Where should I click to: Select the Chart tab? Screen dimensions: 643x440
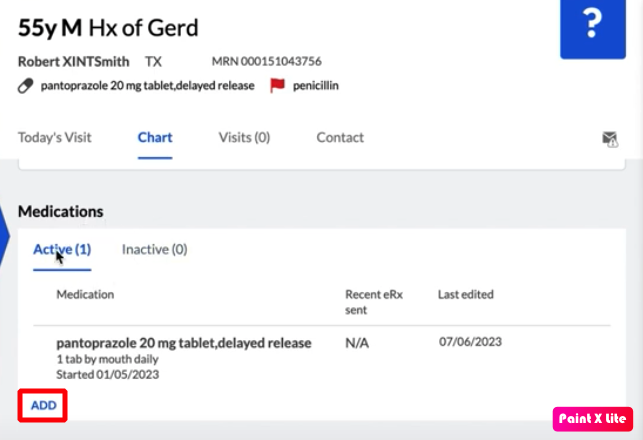click(155, 137)
